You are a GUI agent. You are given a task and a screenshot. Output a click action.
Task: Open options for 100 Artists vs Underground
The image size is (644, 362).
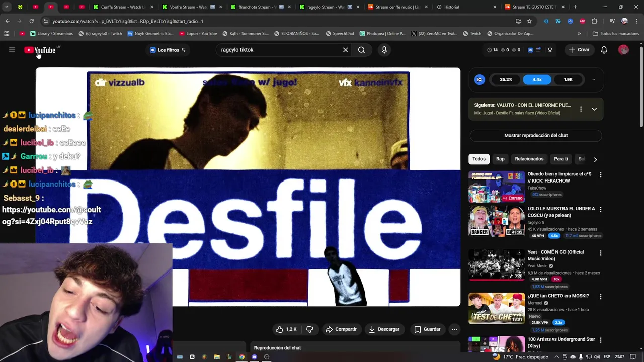point(600,340)
